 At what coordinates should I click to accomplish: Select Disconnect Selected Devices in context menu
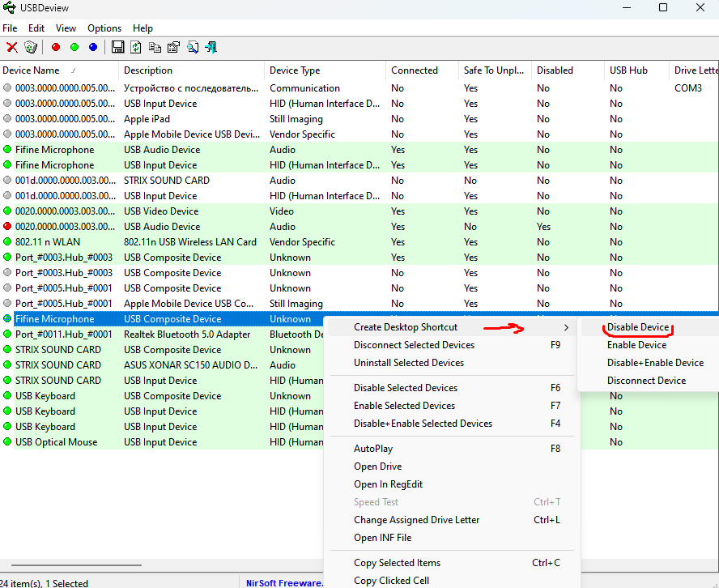[x=452, y=345]
